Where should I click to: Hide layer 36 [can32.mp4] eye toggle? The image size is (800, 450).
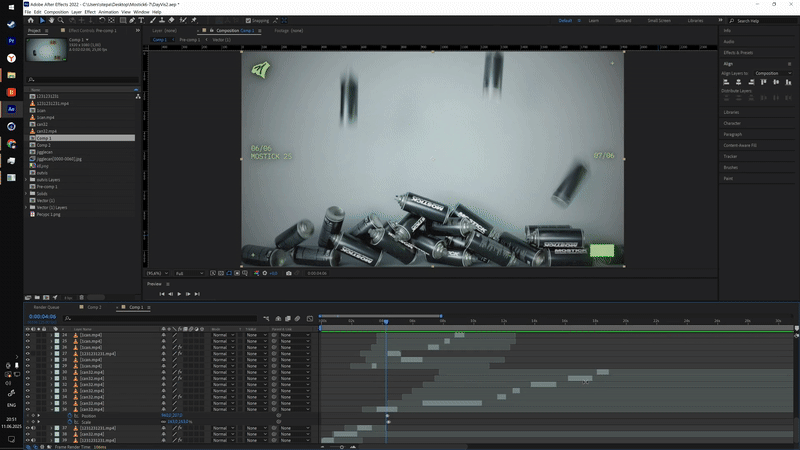pyautogui.click(x=28, y=409)
